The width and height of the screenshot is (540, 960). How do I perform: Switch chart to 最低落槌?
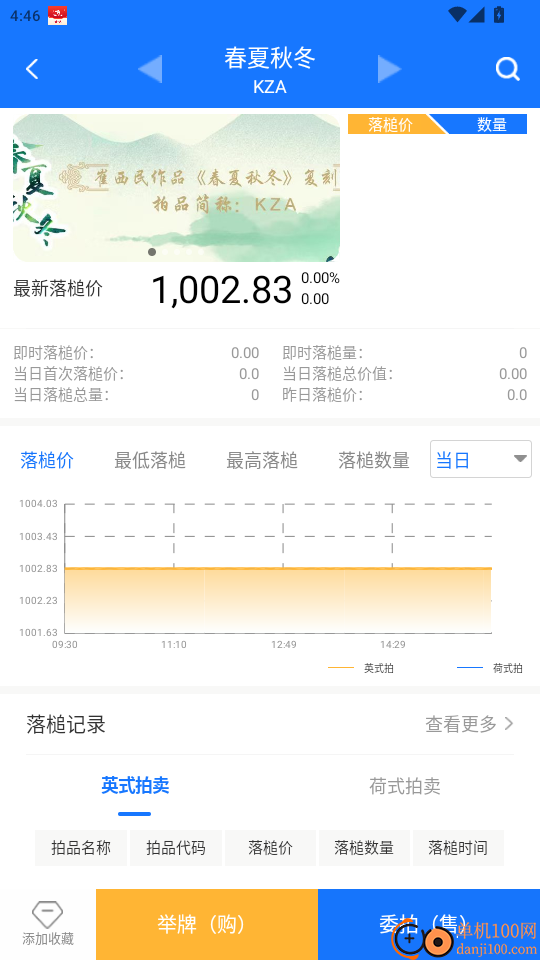pos(150,460)
